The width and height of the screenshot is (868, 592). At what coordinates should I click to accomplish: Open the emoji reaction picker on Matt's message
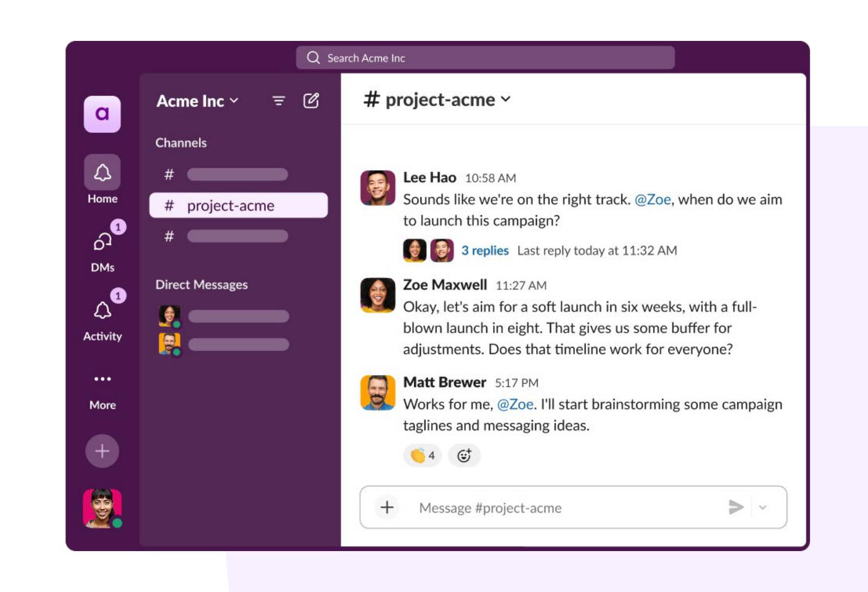click(x=465, y=455)
